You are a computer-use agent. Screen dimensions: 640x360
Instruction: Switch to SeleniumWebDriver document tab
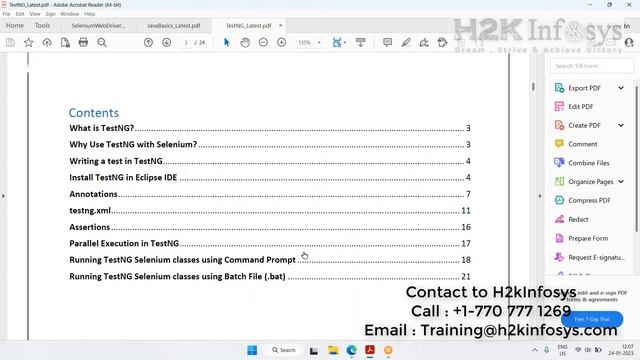click(x=98, y=25)
